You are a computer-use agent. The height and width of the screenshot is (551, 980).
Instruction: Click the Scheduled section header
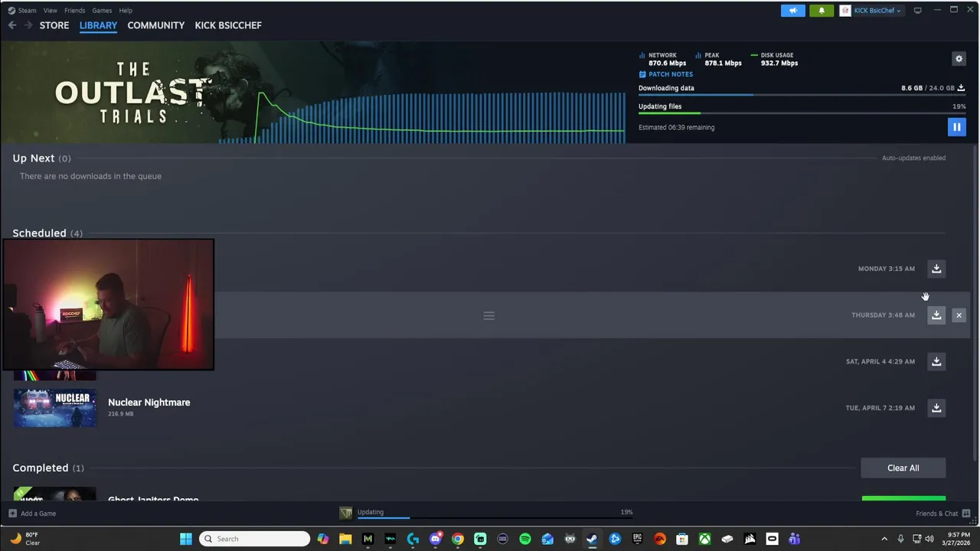pyautogui.click(x=47, y=233)
